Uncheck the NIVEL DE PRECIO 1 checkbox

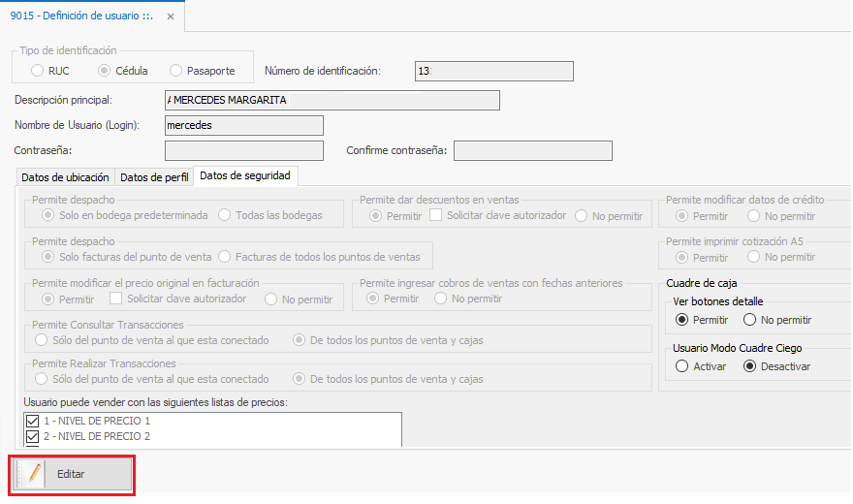click(33, 422)
